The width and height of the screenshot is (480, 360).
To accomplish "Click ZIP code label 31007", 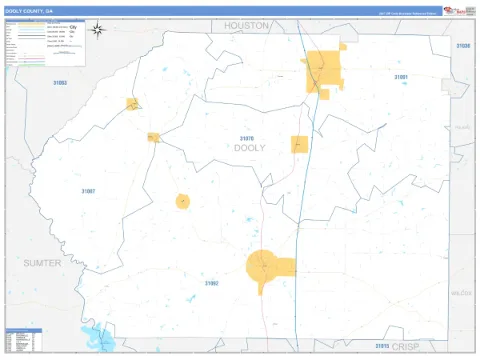I will click(88, 191).
